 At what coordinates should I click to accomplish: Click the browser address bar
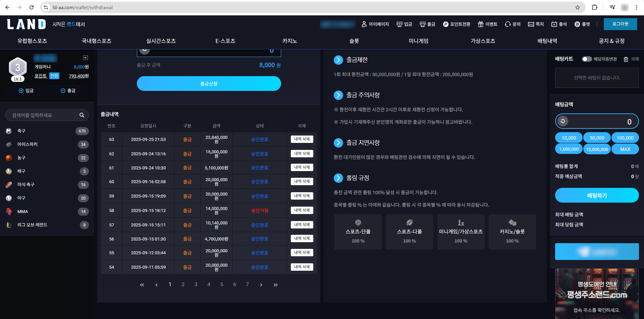[312, 7]
